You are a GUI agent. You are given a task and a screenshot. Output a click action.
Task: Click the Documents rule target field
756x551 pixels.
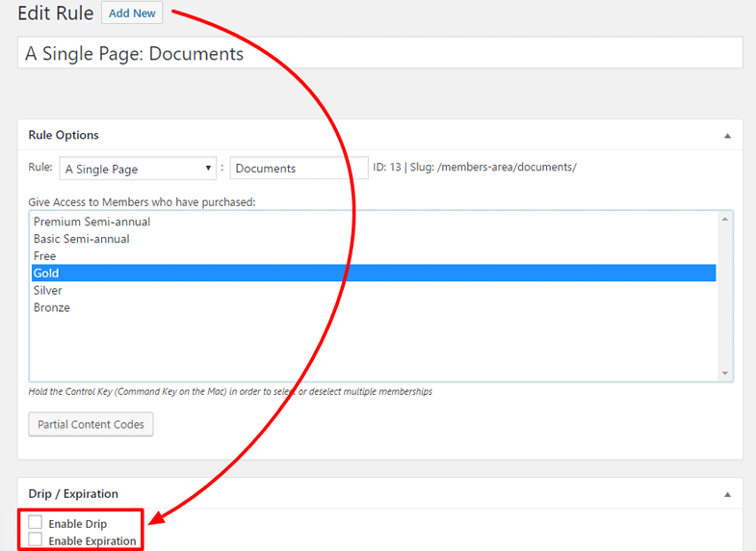tap(299, 169)
